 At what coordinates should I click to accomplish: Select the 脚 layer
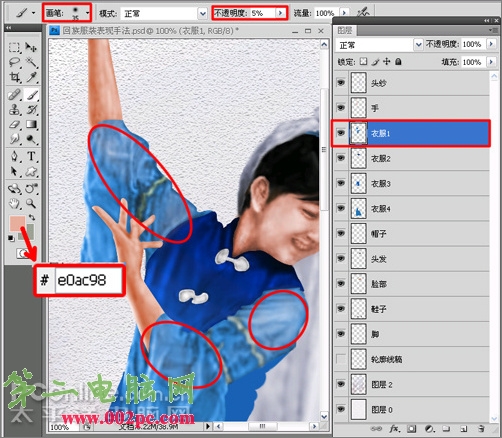click(x=412, y=334)
